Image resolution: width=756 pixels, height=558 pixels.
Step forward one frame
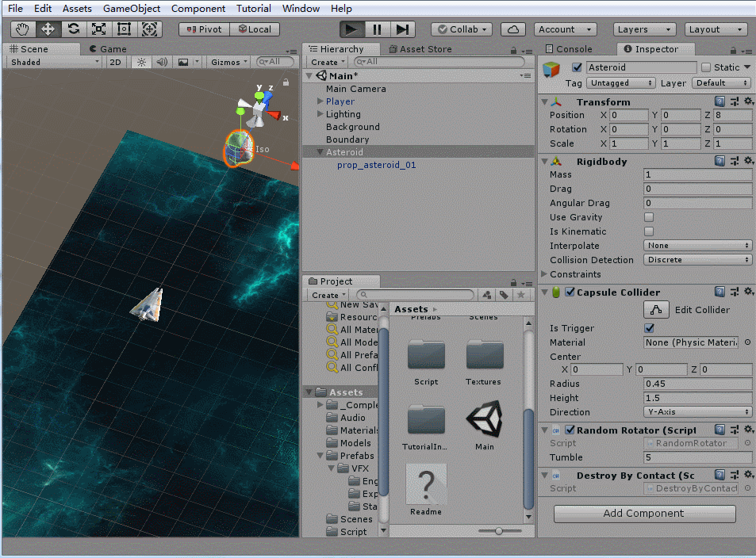click(402, 29)
